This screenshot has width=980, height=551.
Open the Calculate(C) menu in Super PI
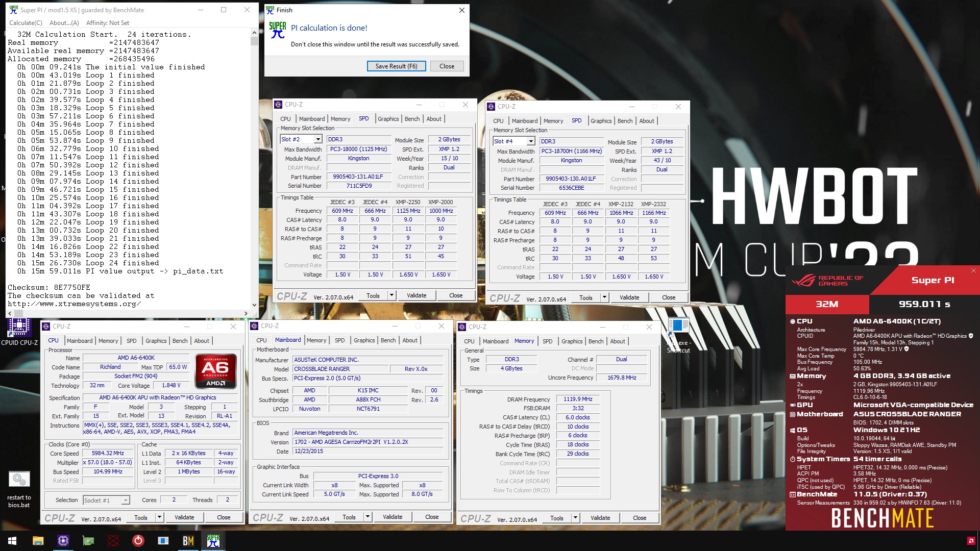(26, 23)
